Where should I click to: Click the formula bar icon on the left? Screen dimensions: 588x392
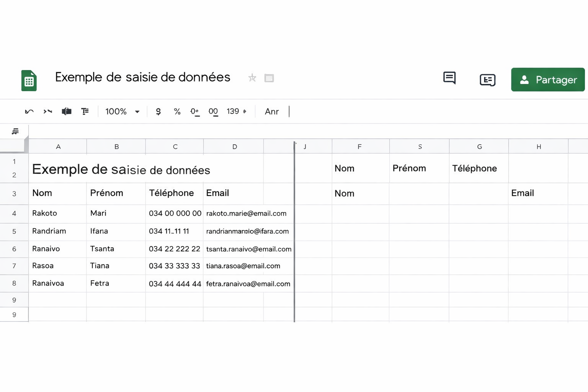pos(15,131)
